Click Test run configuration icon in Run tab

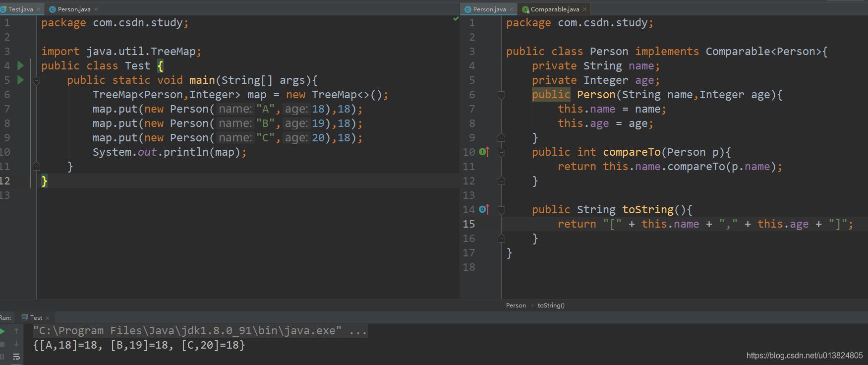pyautogui.click(x=24, y=317)
